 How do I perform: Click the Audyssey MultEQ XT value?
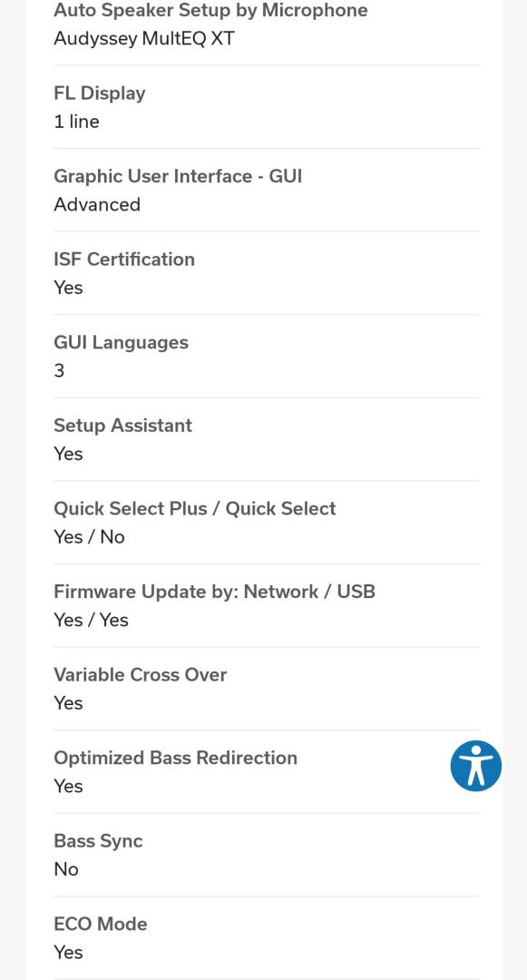pyautogui.click(x=144, y=39)
